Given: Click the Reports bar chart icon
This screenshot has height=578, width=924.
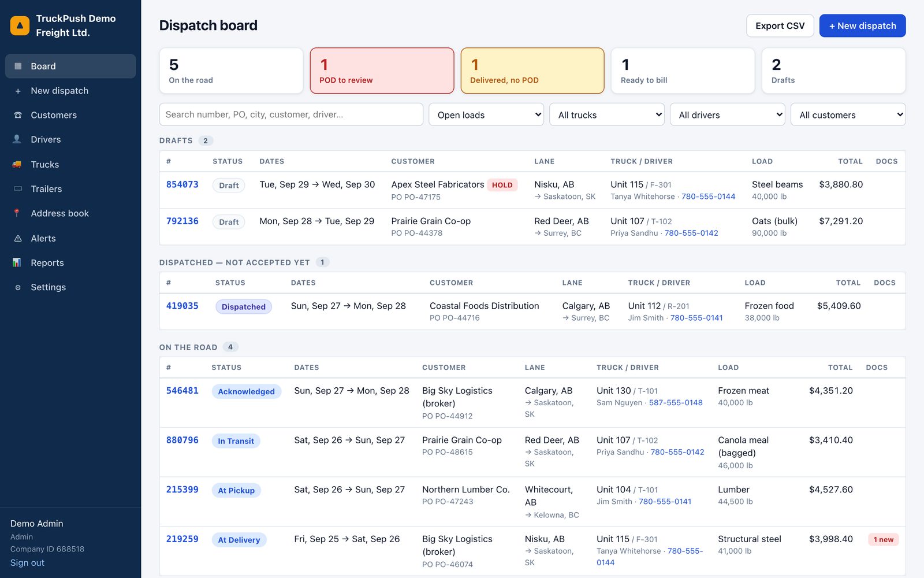Looking at the screenshot, I should [x=17, y=262].
